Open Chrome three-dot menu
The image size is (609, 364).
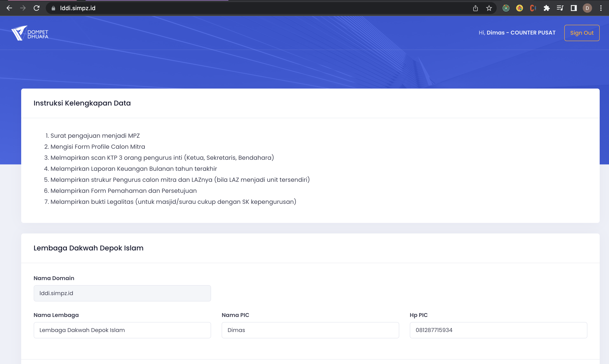coord(601,8)
